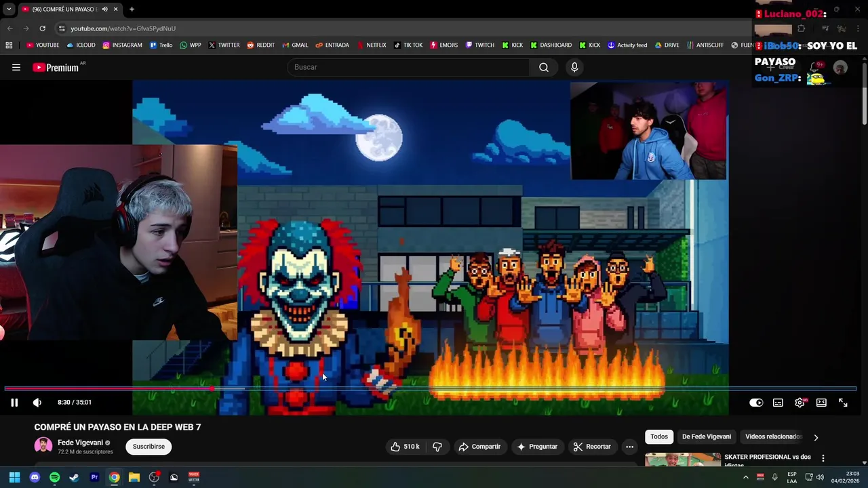Ask about video with Preguntar
The width and height of the screenshot is (868, 488).
(x=537, y=447)
